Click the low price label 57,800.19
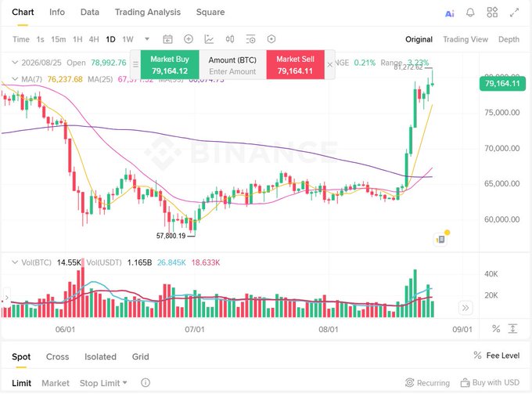 (171, 235)
